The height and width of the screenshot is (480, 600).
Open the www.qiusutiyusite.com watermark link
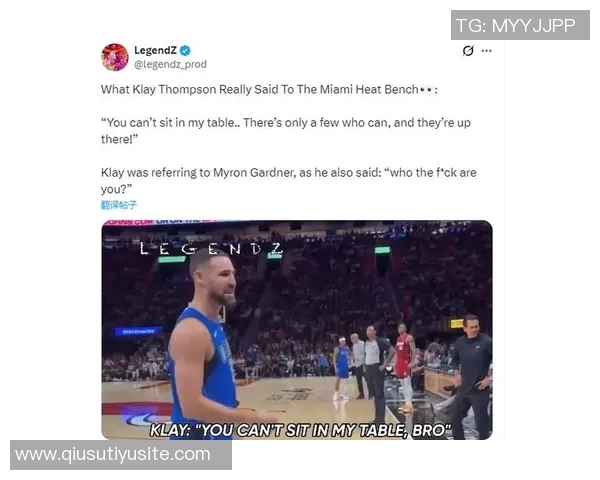tap(121, 455)
